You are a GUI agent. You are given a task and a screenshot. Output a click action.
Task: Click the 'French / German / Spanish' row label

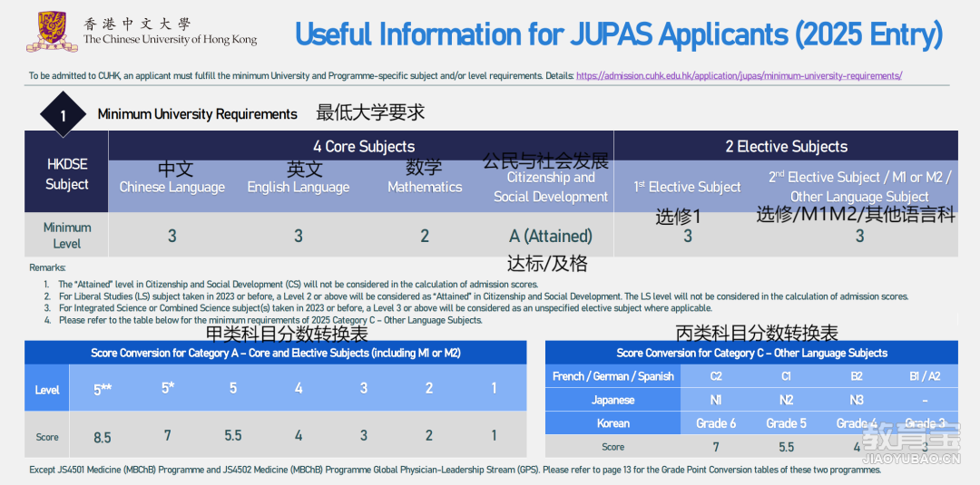(613, 376)
